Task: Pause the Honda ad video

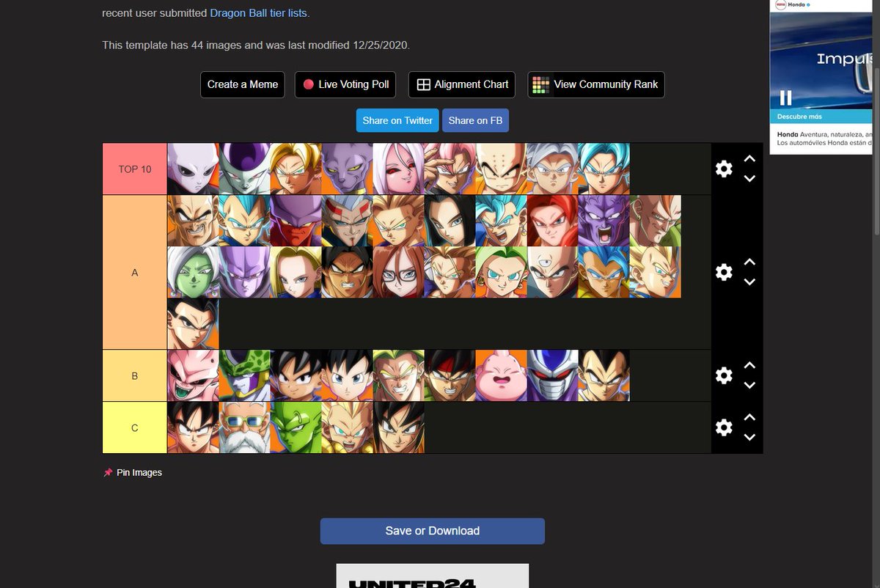Action: (785, 98)
